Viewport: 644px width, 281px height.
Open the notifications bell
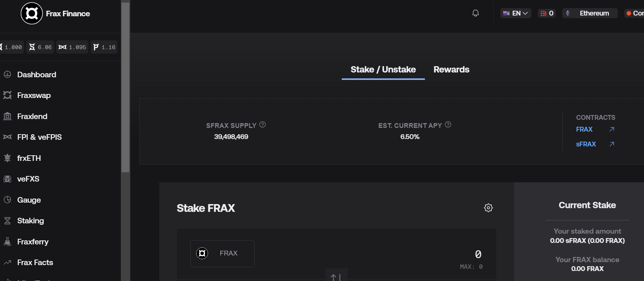click(476, 13)
